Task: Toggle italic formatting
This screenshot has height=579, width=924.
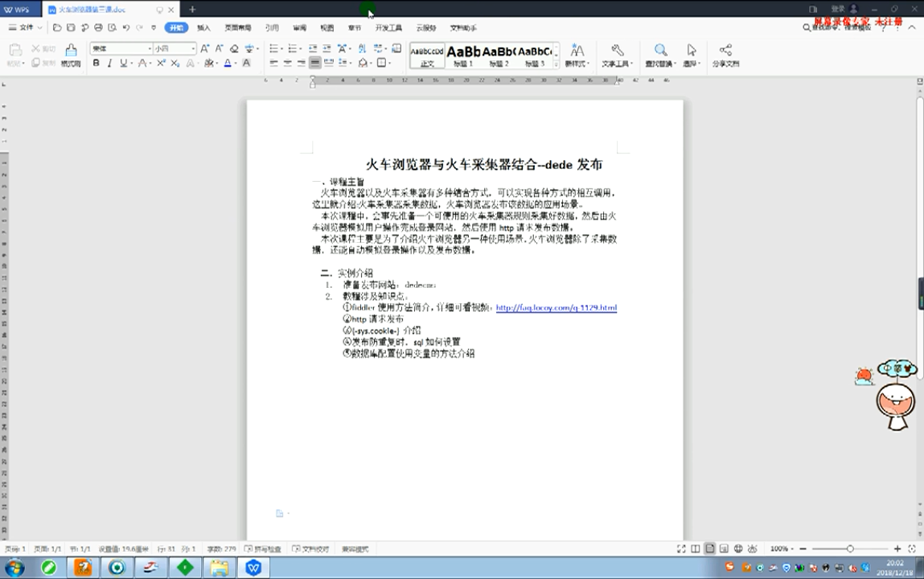Action: [109, 63]
